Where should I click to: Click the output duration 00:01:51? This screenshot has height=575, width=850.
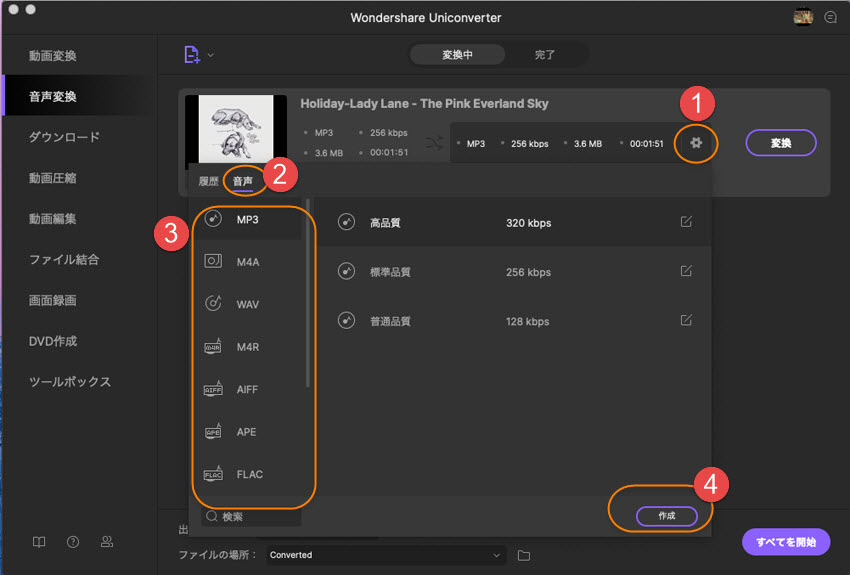tap(646, 144)
